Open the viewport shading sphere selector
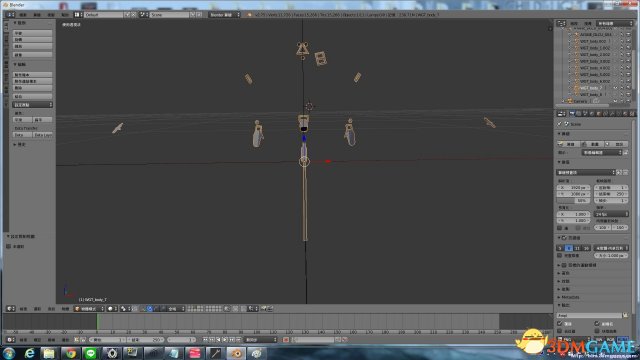Image resolution: width=640 pixels, height=360 pixels. (112, 309)
